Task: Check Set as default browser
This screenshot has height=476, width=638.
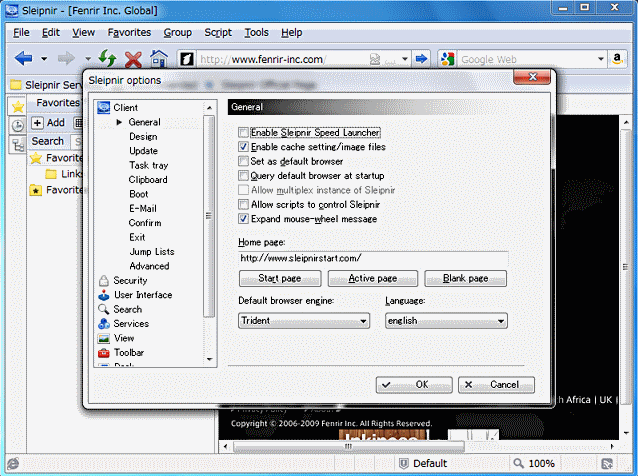Action: tap(243, 161)
